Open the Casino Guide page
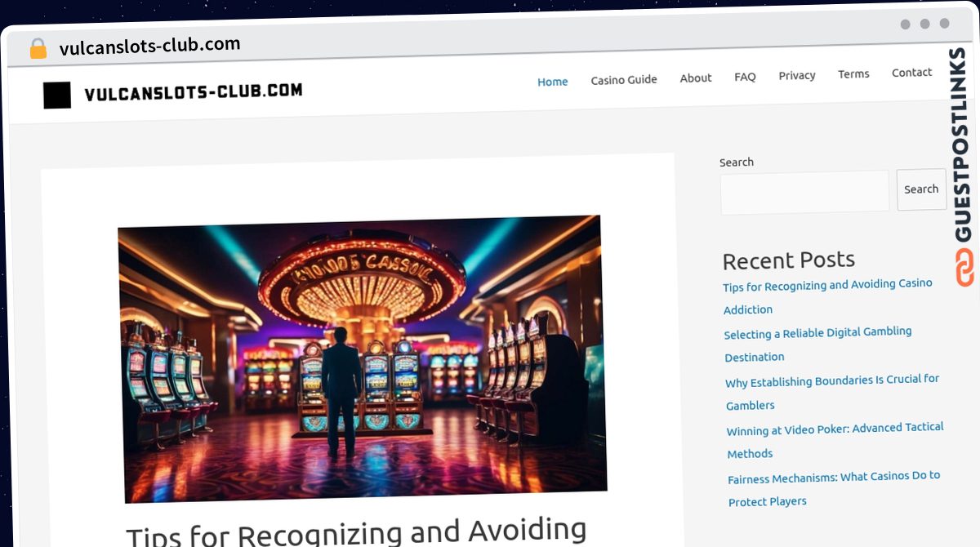The image size is (980, 547). tap(624, 79)
